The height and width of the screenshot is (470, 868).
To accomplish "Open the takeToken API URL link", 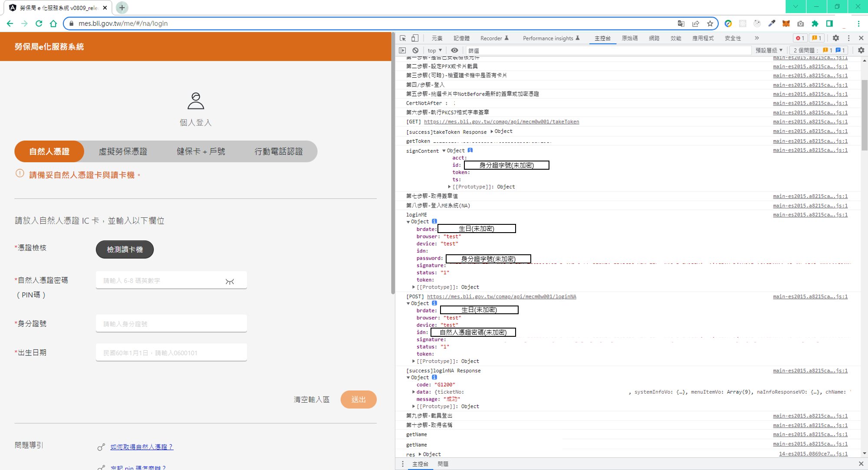I will pos(501,122).
